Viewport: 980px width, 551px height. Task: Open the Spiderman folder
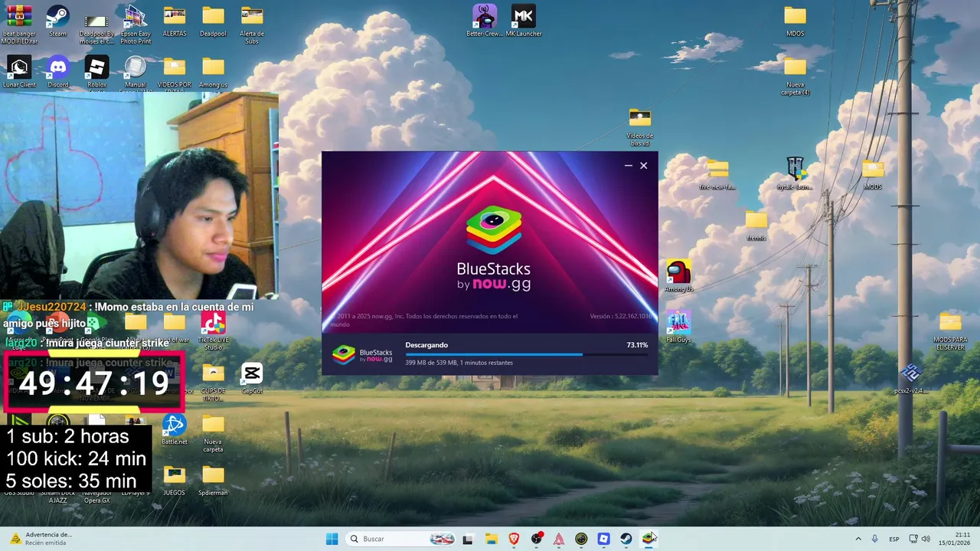tap(213, 481)
